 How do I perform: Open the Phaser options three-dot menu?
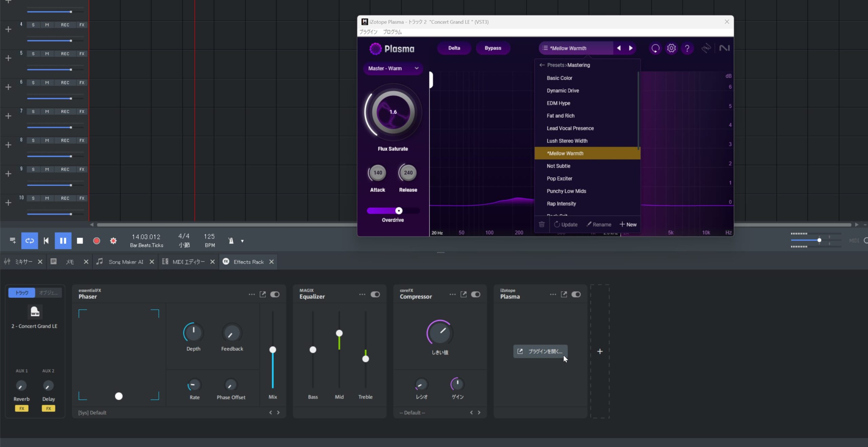click(252, 294)
